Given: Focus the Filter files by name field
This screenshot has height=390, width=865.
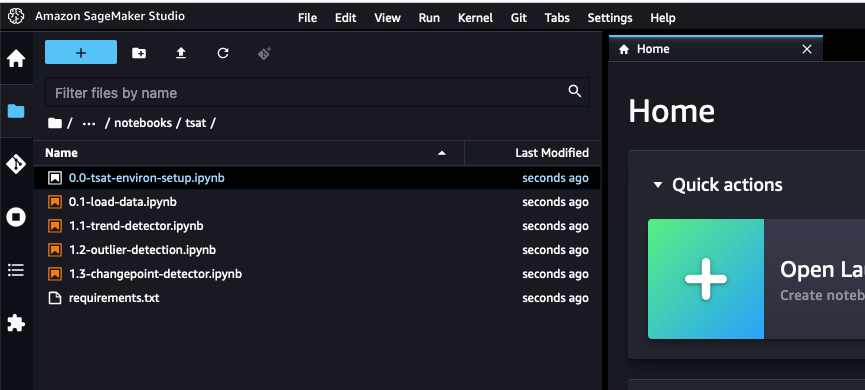Looking at the screenshot, I should 317,92.
